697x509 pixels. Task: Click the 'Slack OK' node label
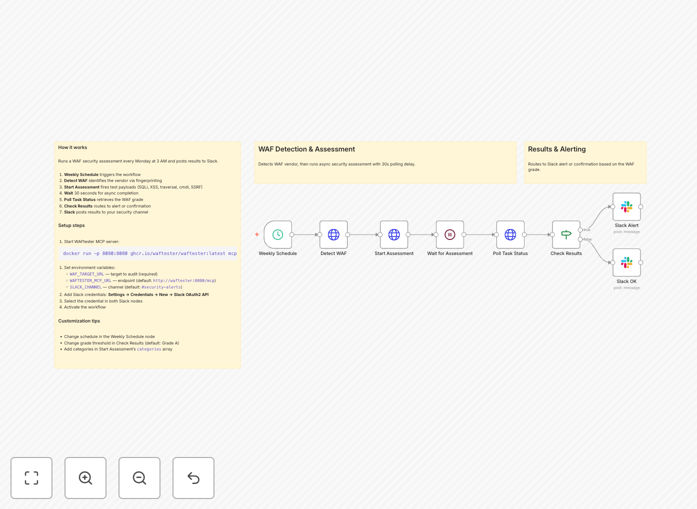[x=627, y=281]
